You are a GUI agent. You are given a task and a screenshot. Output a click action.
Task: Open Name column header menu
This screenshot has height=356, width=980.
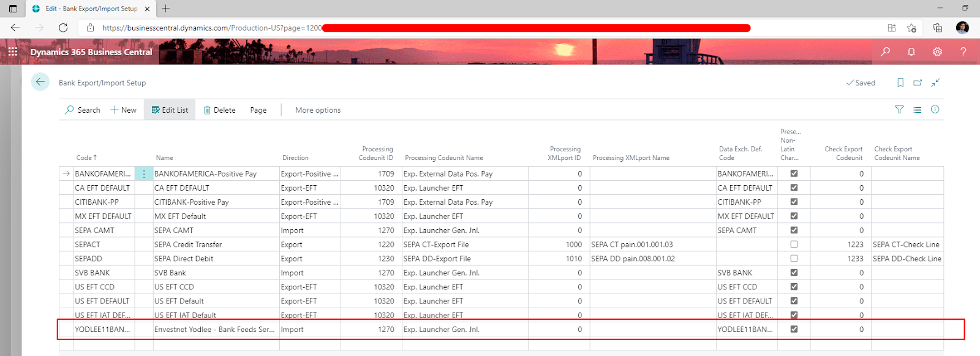point(164,157)
